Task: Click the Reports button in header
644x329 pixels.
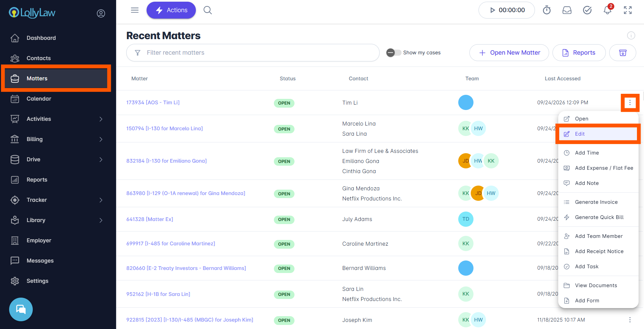Action: pos(579,53)
